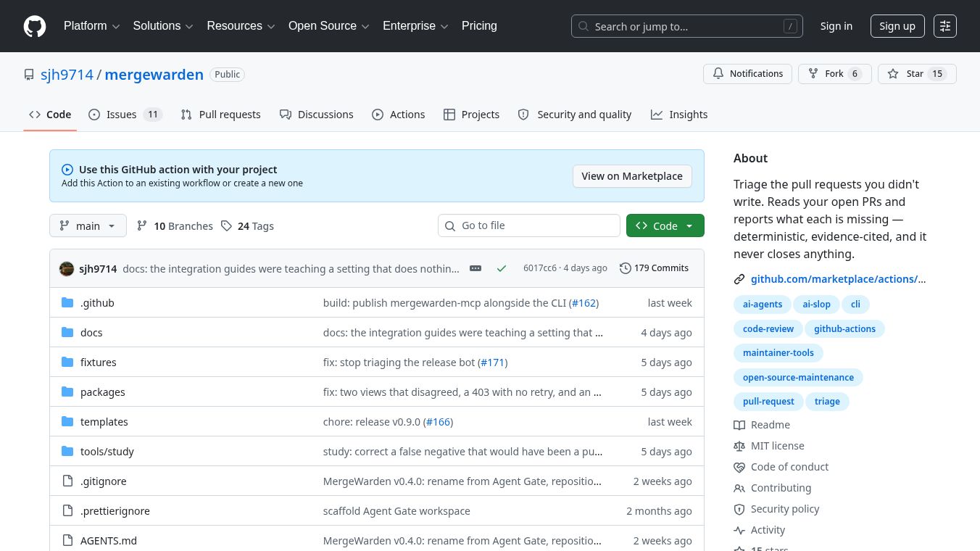Click the templates folder icon
Viewport: 980px width, 551px height.
67,422
